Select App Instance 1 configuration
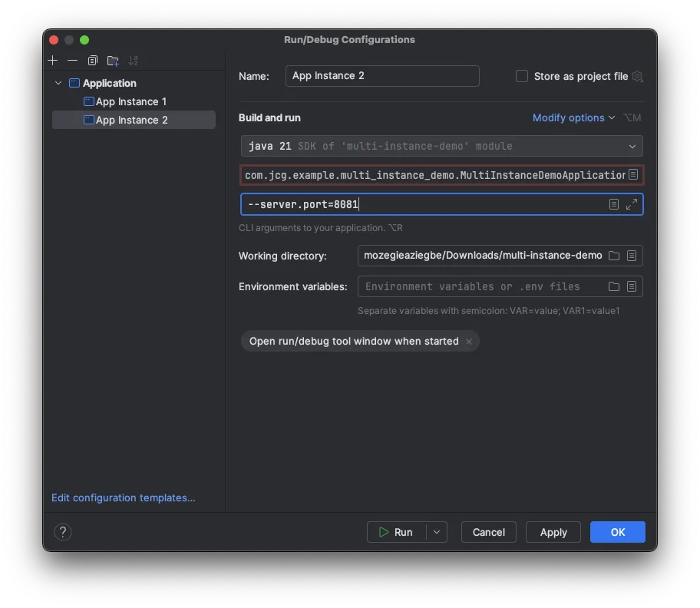 [130, 102]
